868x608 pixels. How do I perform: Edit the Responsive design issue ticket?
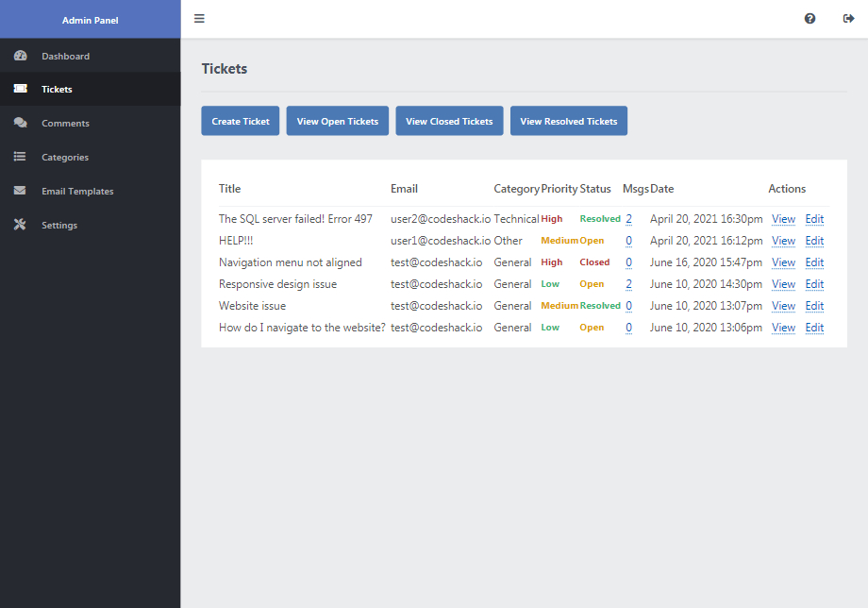coord(814,283)
